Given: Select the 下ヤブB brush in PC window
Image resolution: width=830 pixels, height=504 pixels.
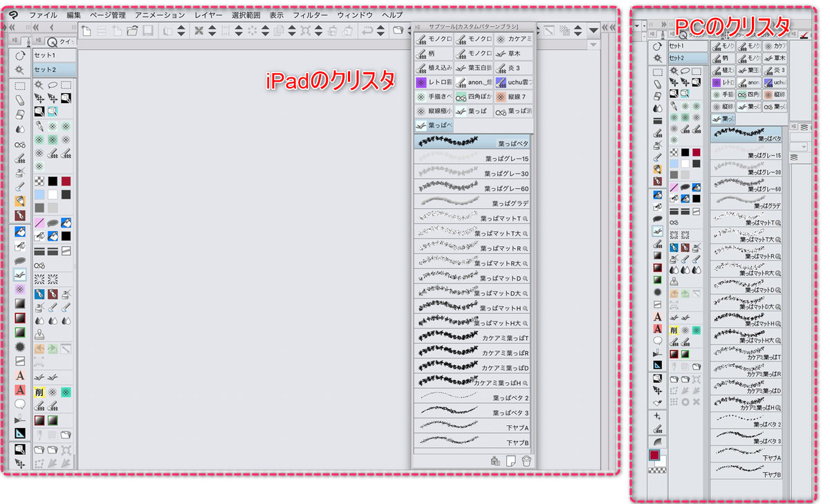Looking at the screenshot, I should point(746,472).
